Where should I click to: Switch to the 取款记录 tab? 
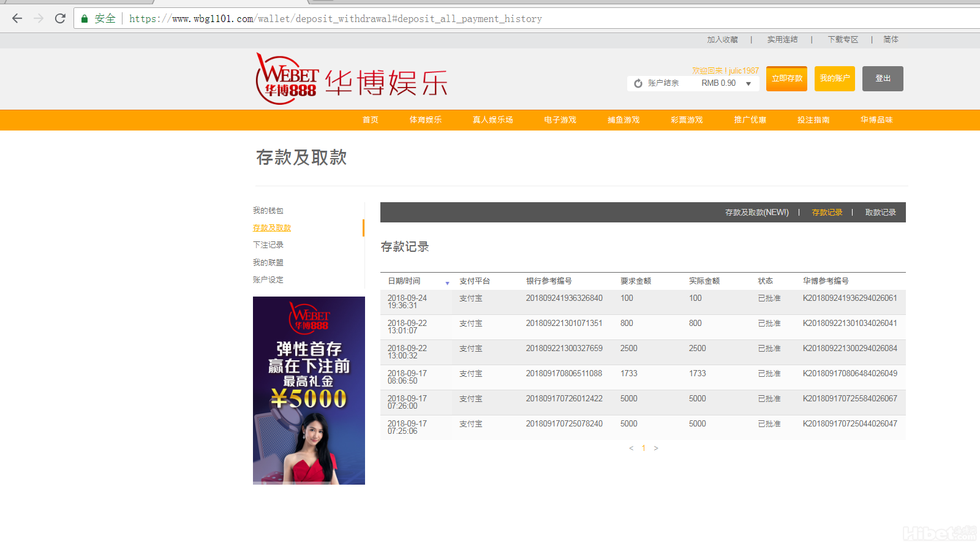click(x=880, y=213)
